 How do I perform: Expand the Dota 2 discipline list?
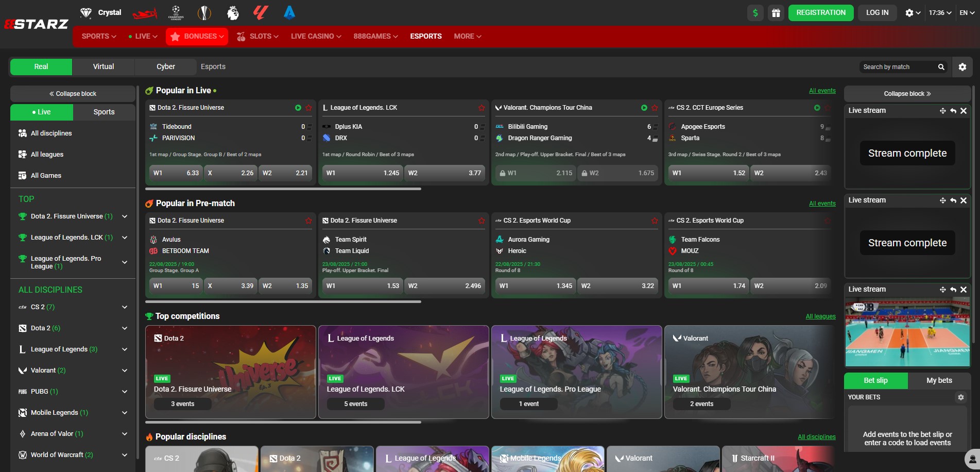(x=125, y=328)
